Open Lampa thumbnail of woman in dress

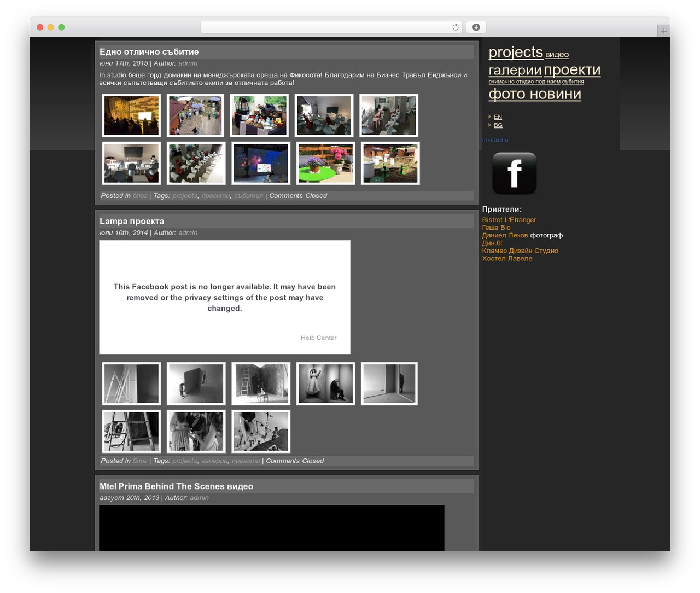(325, 383)
